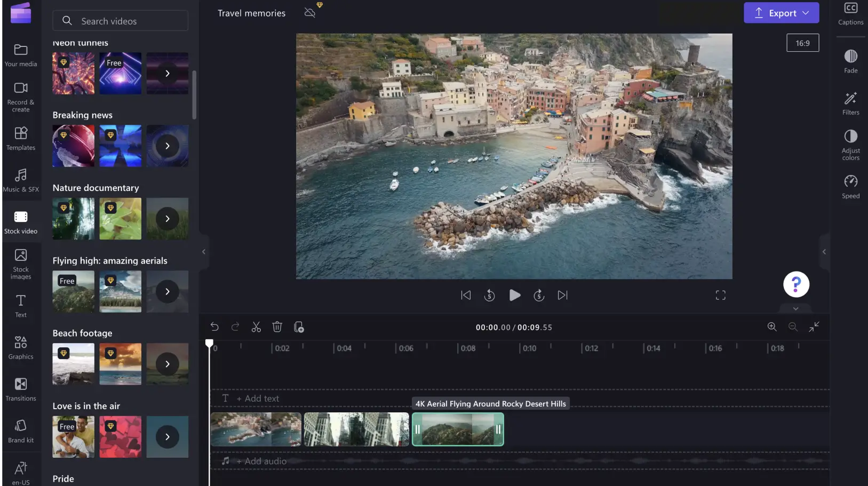868x486 pixels.
Task: Open the Graphics panel
Action: tap(21, 348)
